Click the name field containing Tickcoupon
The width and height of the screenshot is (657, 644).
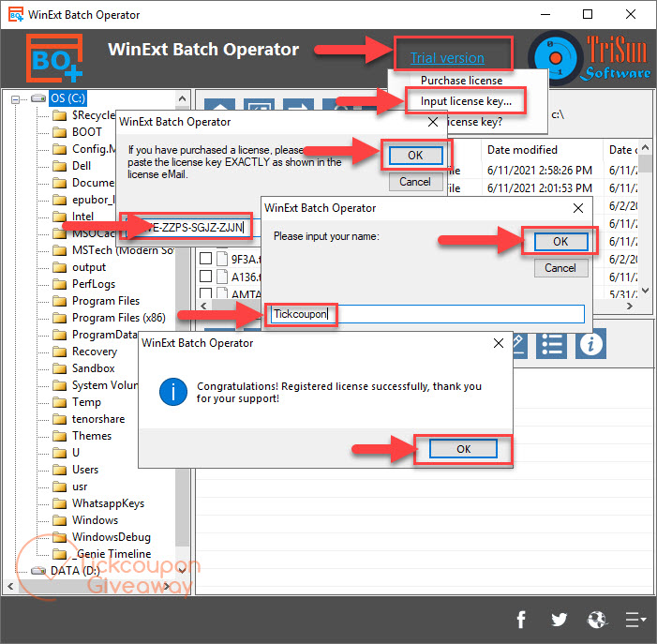click(x=427, y=314)
